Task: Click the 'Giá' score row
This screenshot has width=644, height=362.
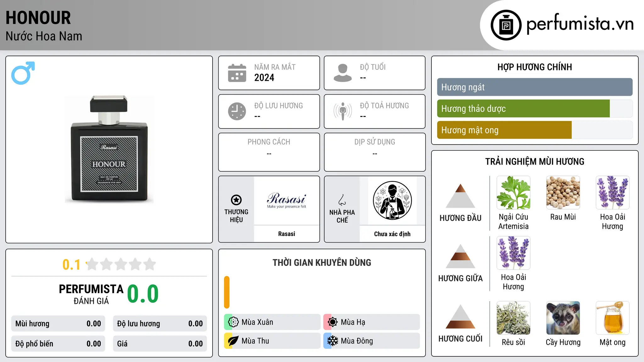Action: [x=160, y=344]
